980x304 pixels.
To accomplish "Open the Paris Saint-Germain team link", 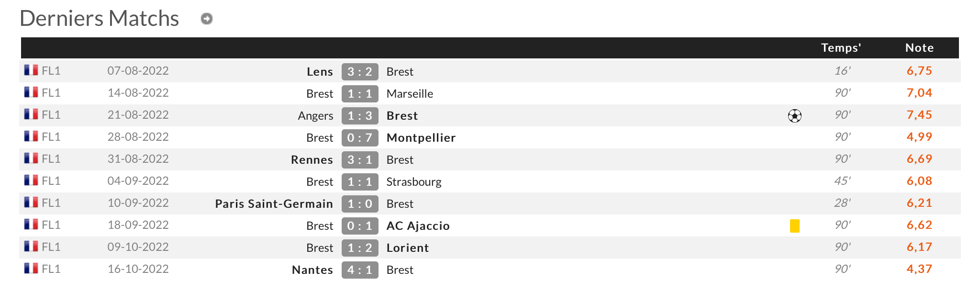I will tap(274, 204).
